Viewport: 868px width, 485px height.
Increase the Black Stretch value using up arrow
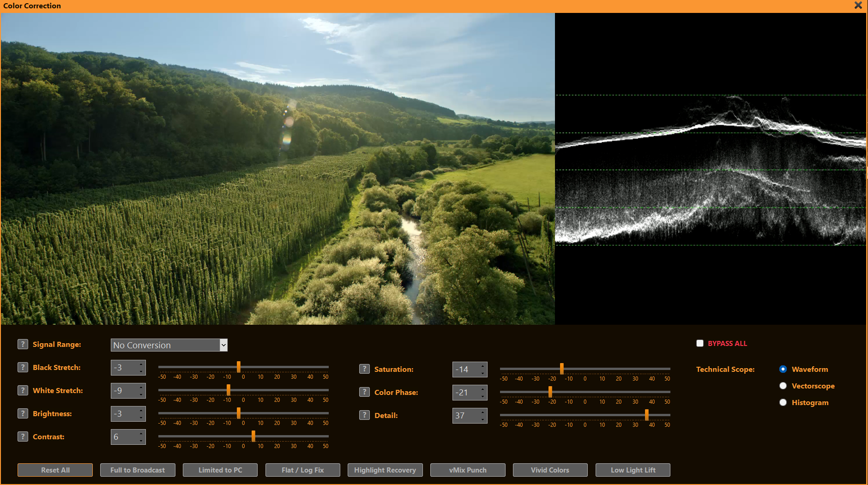click(x=141, y=364)
